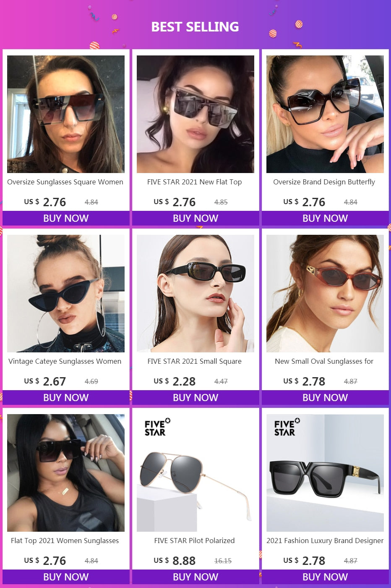This screenshot has height=588, width=391.
Task: Click the 8.88 price of the pilot sunglasses
Action: [184, 561]
